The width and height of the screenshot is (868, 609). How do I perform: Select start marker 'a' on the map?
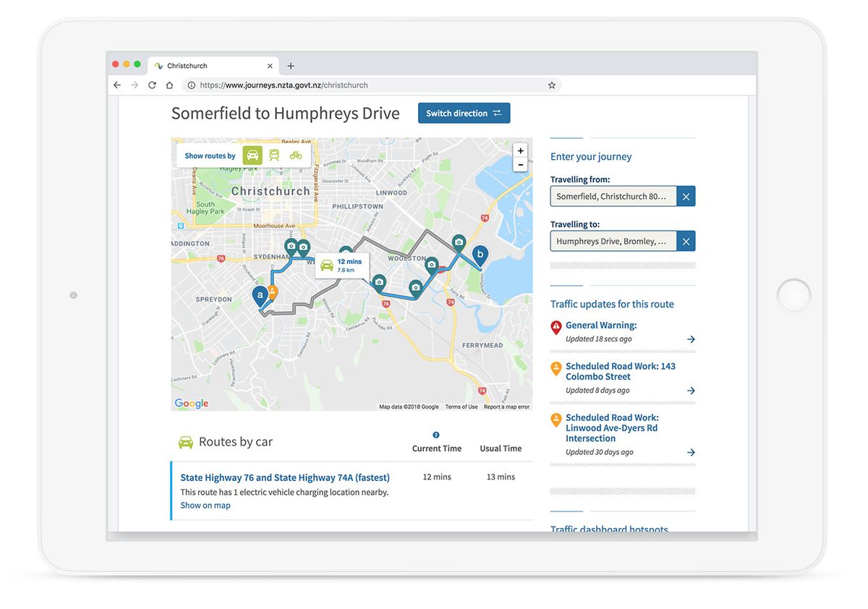260,297
